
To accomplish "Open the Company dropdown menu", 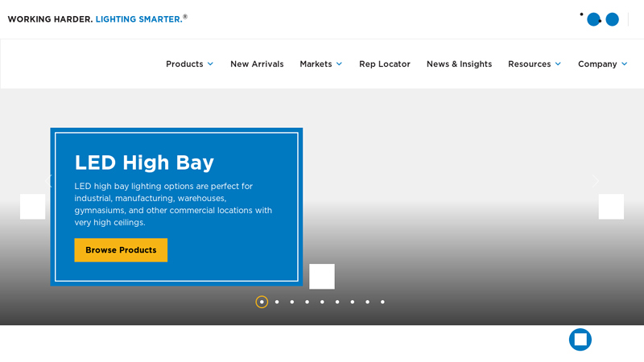I will point(602,64).
